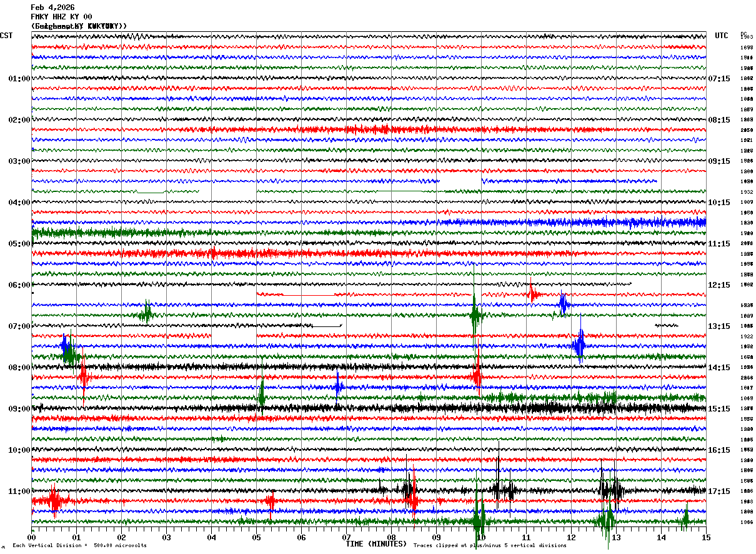
Task: Click the TIME (MINUTES) axis title
Action: point(376,544)
